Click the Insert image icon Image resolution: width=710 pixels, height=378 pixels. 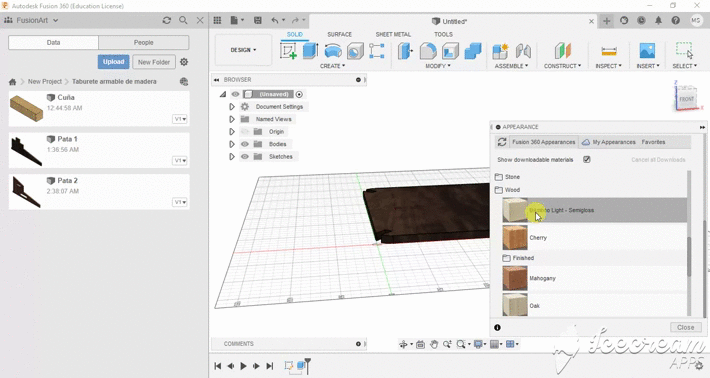pyautogui.click(x=647, y=51)
